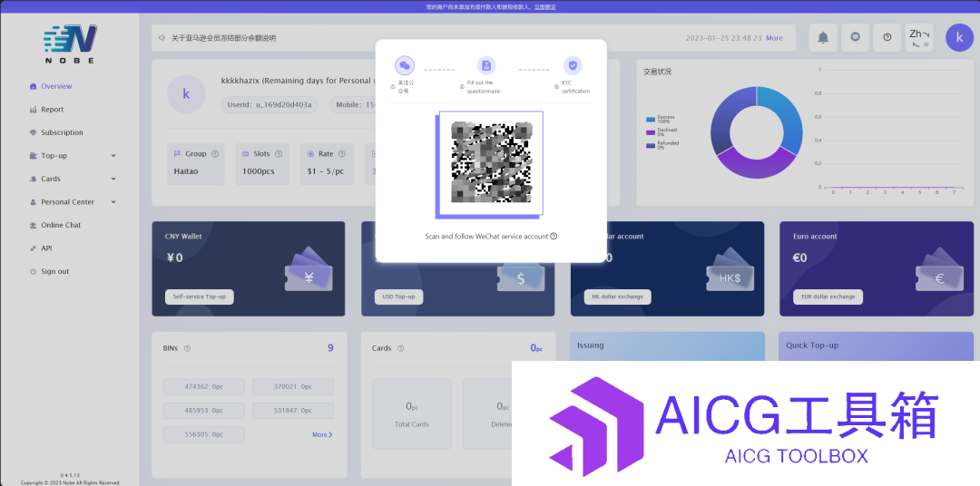Click the Slots card icon
Image resolution: width=980 pixels, height=486 pixels.
pos(245,153)
